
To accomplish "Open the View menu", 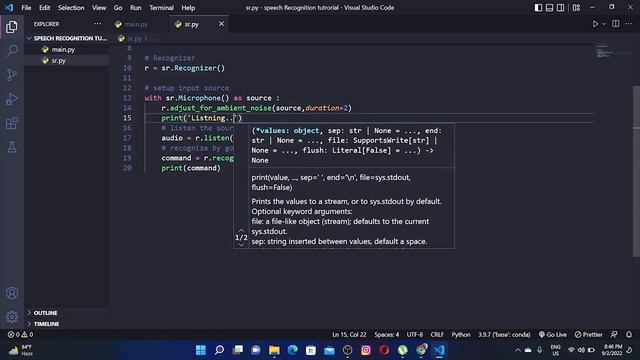I will tap(99, 8).
